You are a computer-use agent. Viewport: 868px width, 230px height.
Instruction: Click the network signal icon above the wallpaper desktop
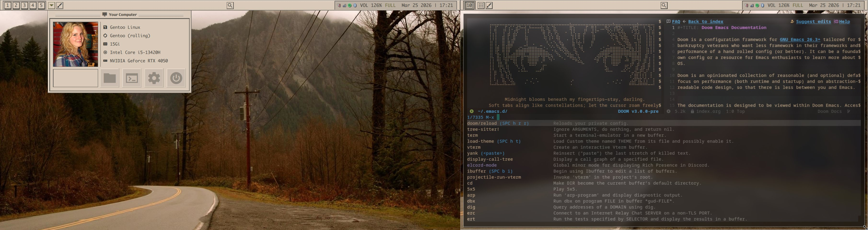[344, 5]
